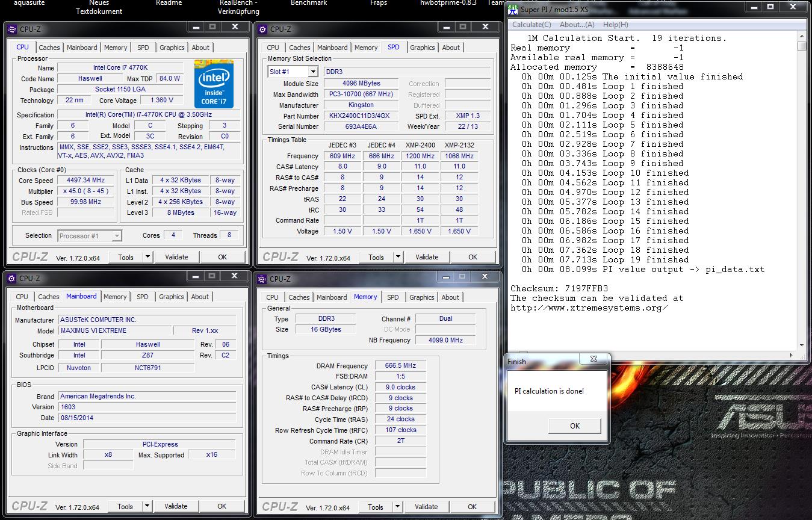Click the Fraps desktop shortcut label

378,3
